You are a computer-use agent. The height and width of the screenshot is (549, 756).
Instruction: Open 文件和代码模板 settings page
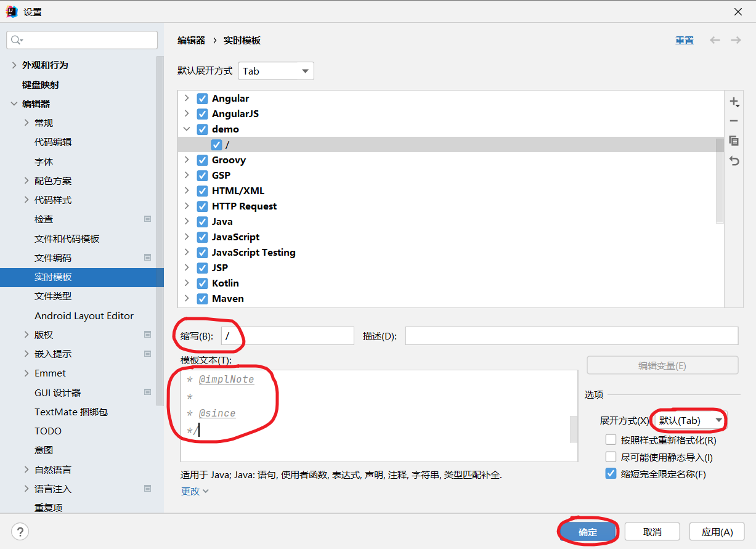(67, 238)
